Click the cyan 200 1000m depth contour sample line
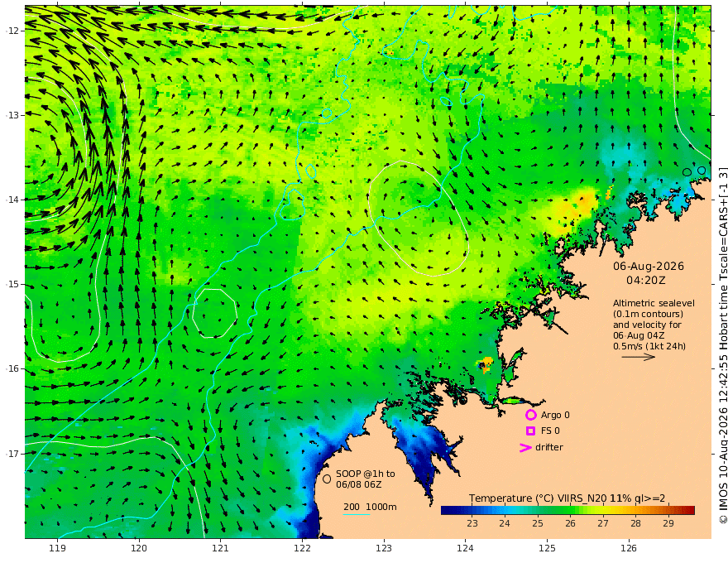 point(356,514)
